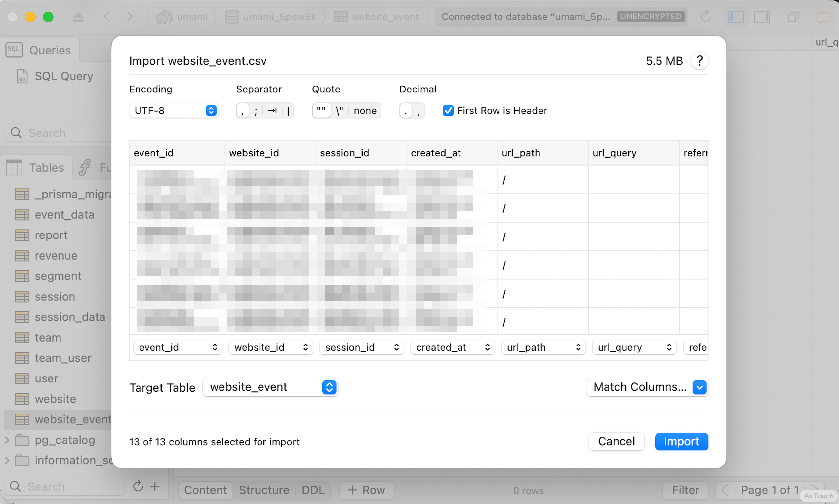
Task: Open created_at column mapping dropdown
Action: tap(453, 347)
